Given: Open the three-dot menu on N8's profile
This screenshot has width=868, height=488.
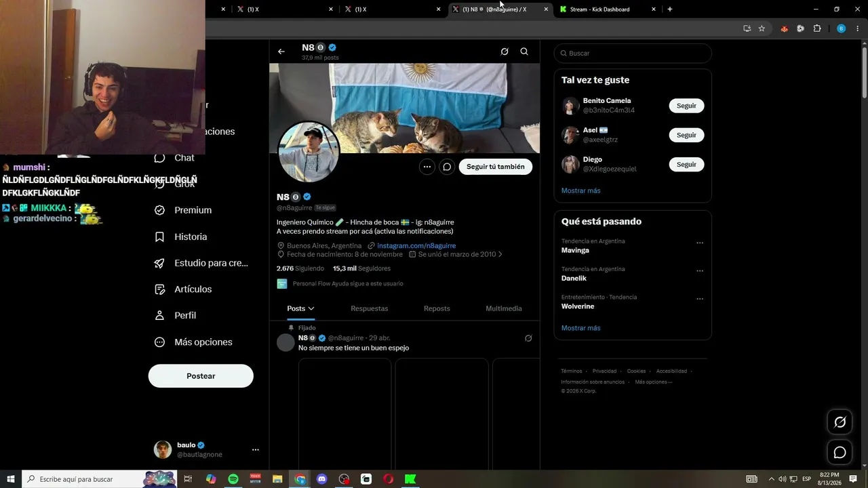Looking at the screenshot, I should (x=427, y=167).
